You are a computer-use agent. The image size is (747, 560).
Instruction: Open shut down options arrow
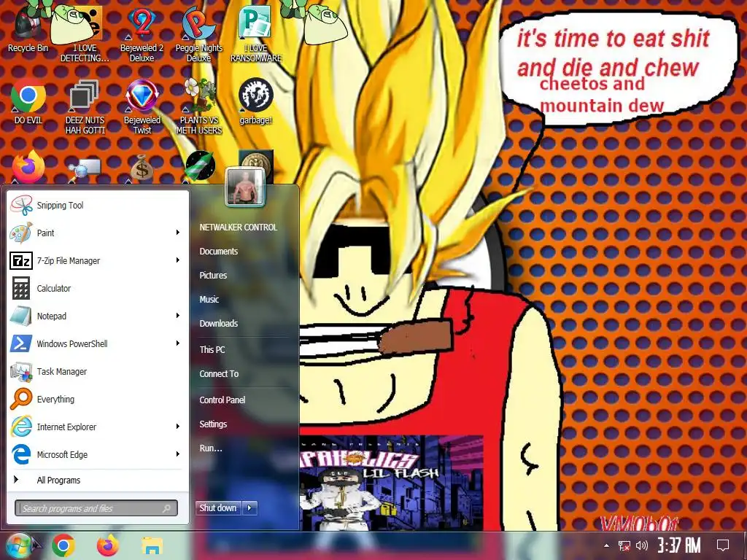point(249,508)
